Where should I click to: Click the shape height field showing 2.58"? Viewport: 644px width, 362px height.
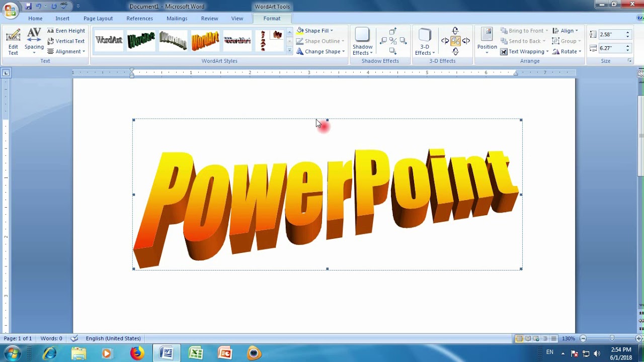click(x=610, y=35)
